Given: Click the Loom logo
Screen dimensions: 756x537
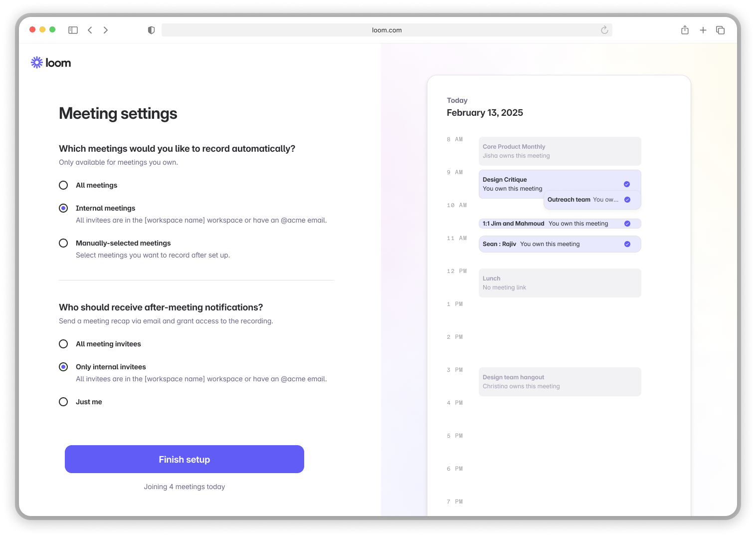Looking at the screenshot, I should coord(51,63).
